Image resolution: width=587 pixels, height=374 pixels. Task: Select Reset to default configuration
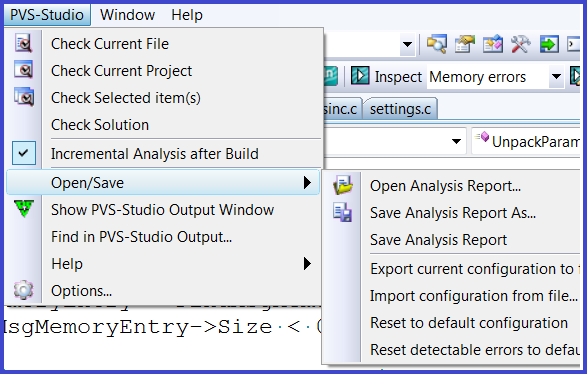pyautogui.click(x=469, y=323)
